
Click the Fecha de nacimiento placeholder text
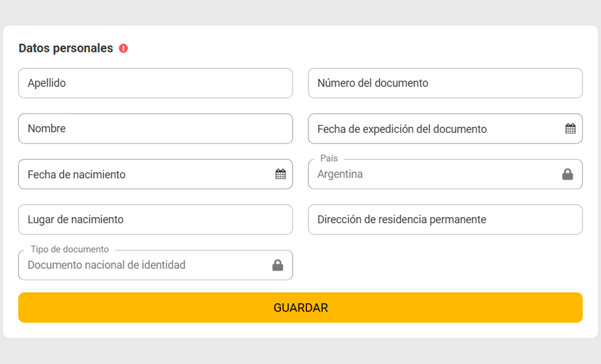[x=77, y=175]
